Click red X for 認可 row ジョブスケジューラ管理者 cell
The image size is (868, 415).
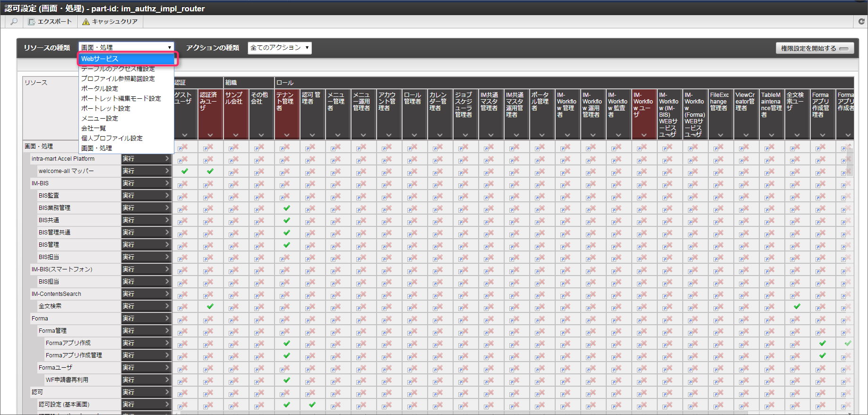(465, 392)
